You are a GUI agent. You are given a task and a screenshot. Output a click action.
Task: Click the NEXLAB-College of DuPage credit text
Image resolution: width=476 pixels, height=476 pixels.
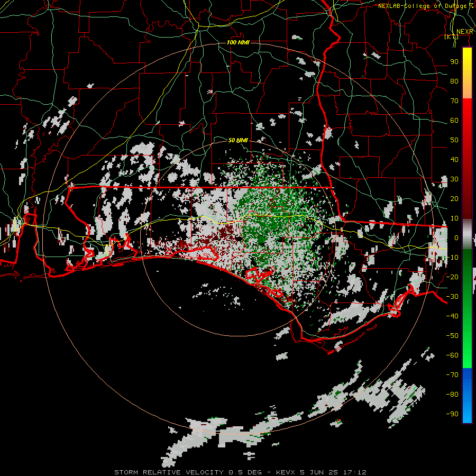[426, 6]
